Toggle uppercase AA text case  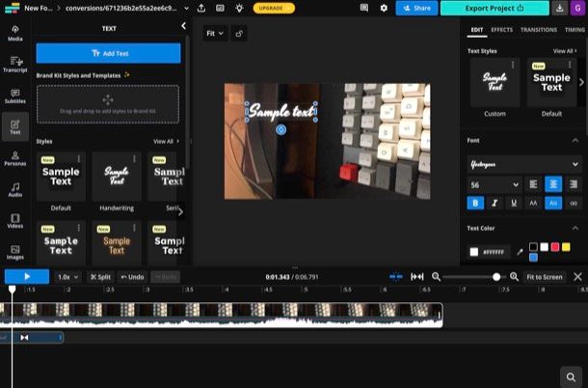[x=533, y=204]
